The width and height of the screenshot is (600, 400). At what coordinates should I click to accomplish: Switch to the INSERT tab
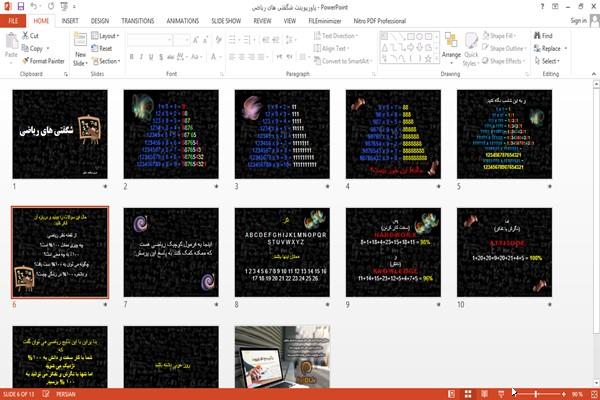point(70,21)
